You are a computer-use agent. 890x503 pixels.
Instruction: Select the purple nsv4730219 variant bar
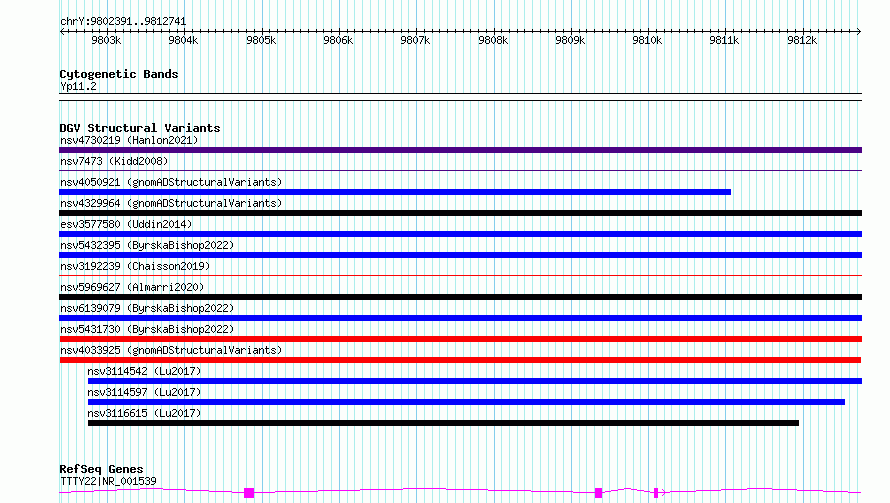point(460,150)
